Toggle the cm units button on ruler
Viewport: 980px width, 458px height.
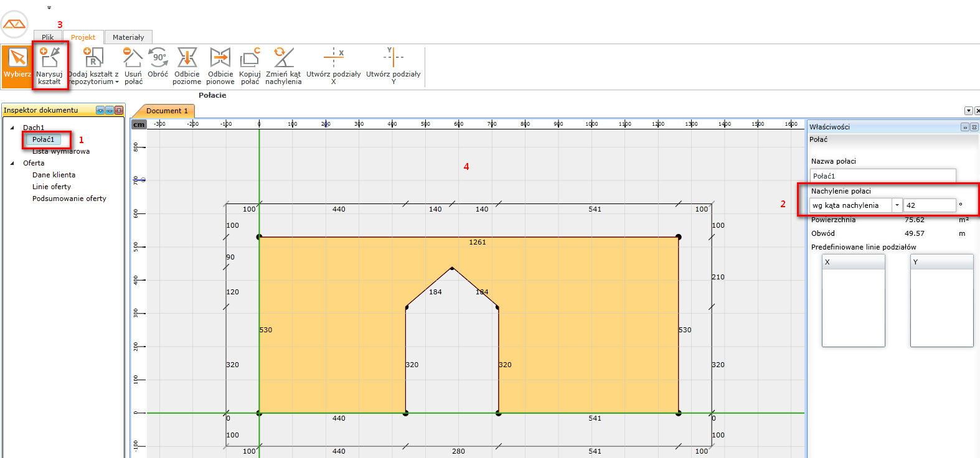click(x=139, y=124)
